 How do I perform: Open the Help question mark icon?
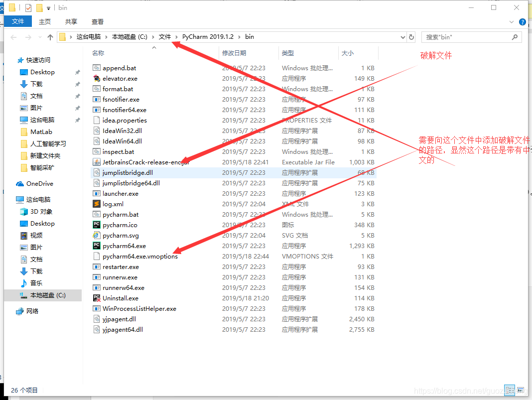523,22
